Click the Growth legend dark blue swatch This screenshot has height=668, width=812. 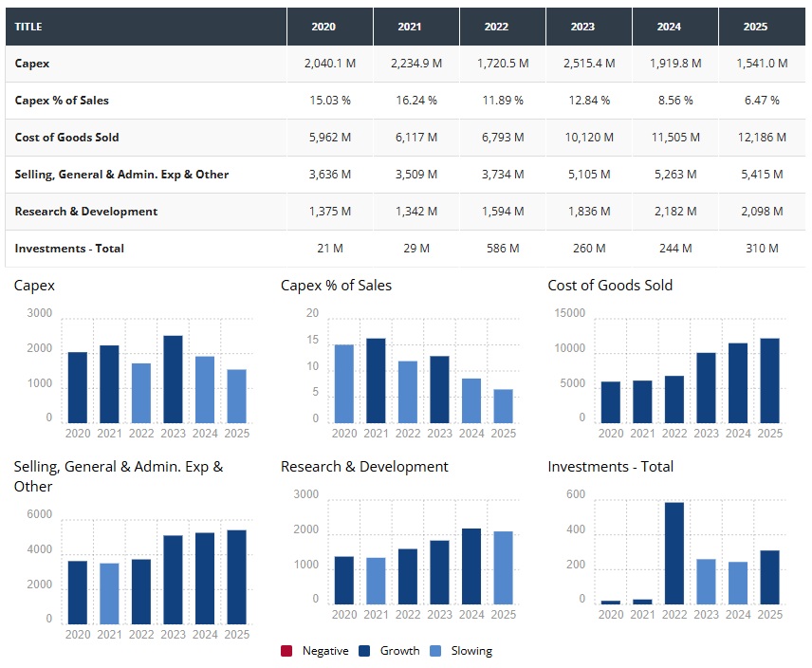pos(364,651)
